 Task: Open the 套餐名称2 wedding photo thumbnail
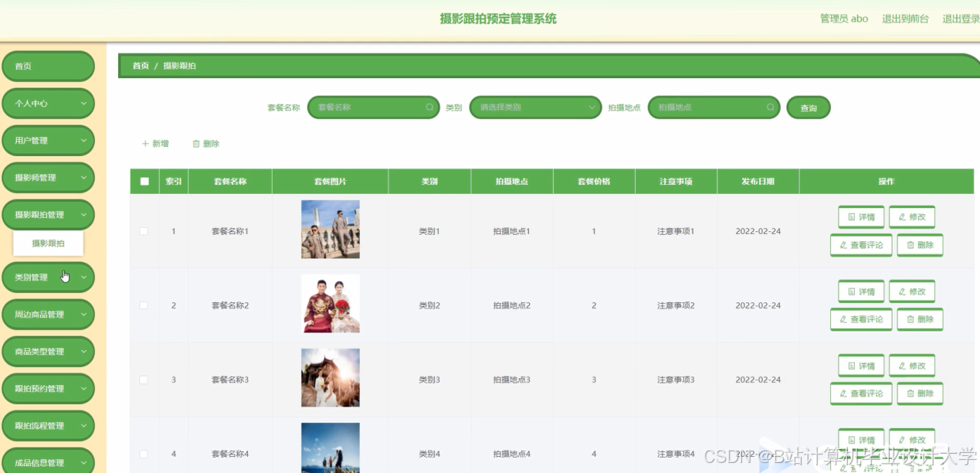pos(331,304)
